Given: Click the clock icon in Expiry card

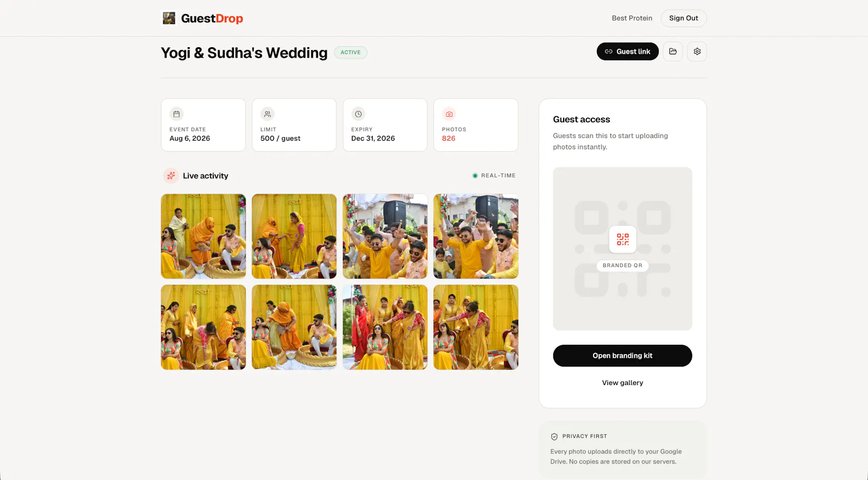Looking at the screenshot, I should click(x=358, y=114).
